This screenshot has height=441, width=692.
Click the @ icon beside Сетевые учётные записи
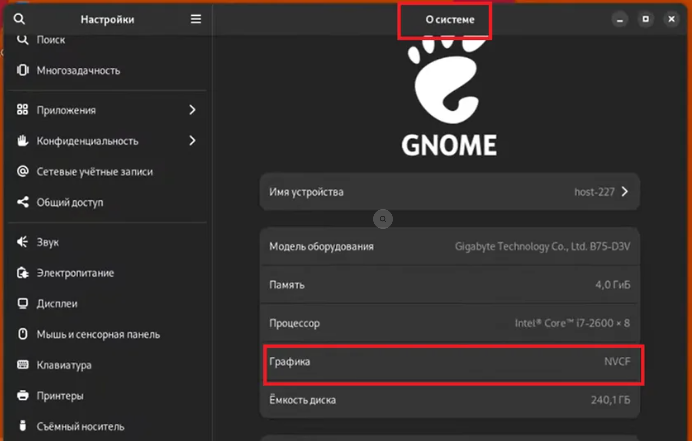[x=23, y=171]
